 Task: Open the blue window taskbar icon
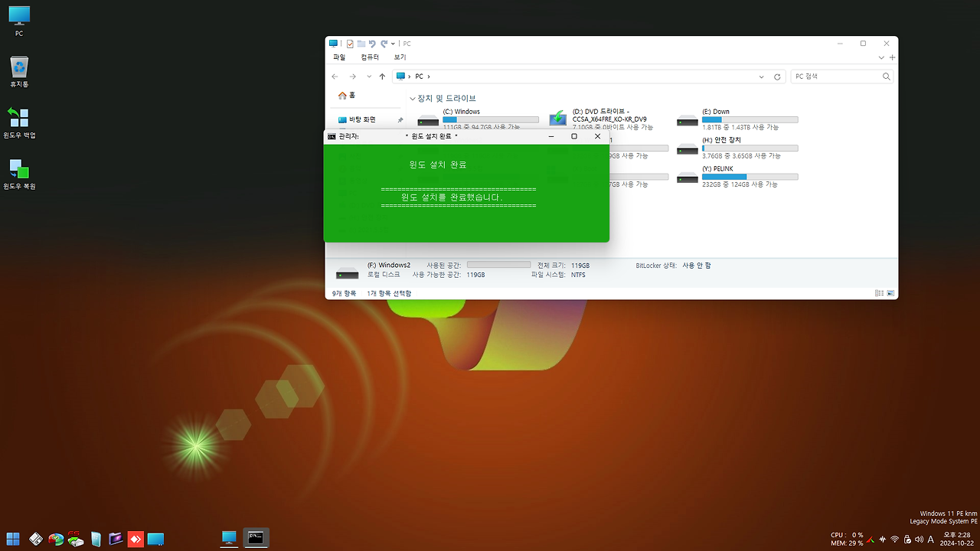(x=155, y=539)
